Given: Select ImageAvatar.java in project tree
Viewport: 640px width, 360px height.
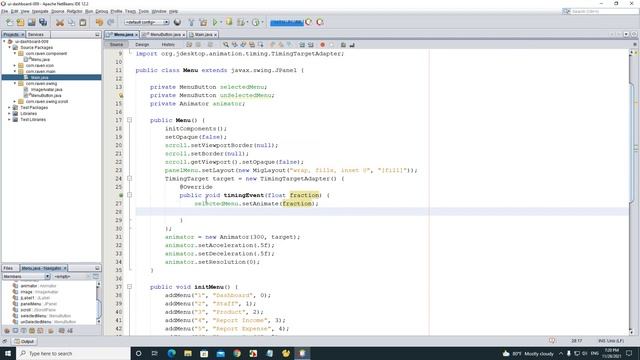Looking at the screenshot, I should coord(47,89).
